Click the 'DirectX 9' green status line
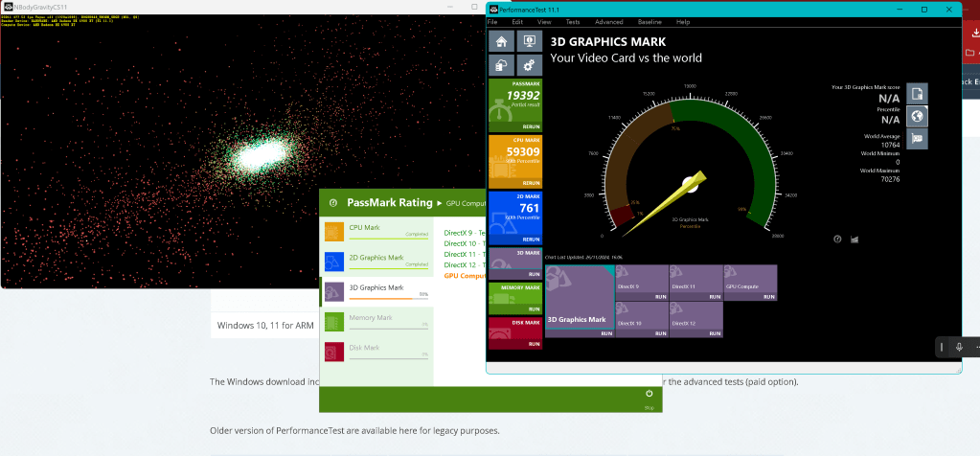This screenshot has height=456, width=980. coord(465,233)
